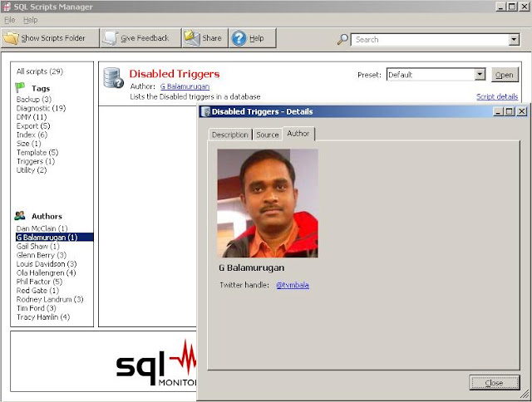Click the database icon beside Disabled Triggers

pyautogui.click(x=113, y=78)
